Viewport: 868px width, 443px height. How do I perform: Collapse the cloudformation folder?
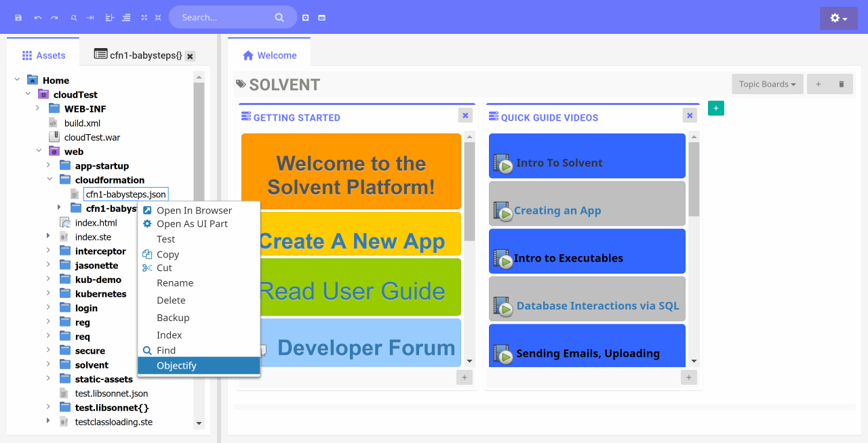pyautogui.click(x=49, y=180)
